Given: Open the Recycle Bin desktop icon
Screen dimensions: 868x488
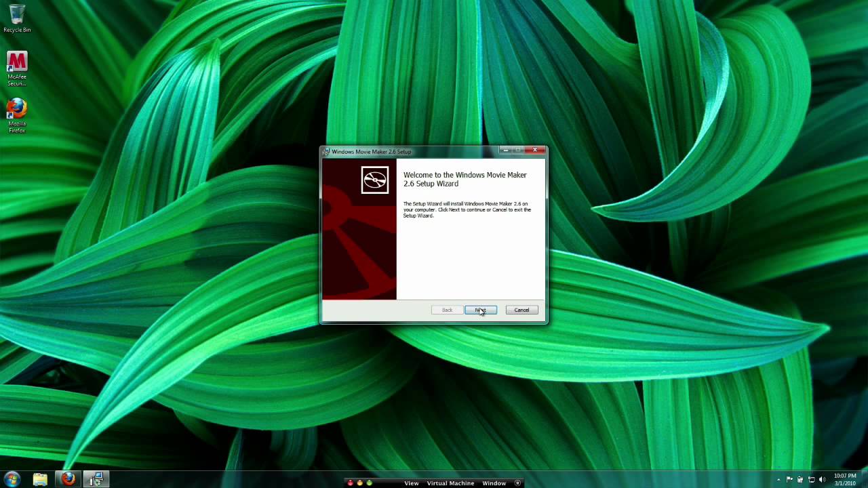Looking at the screenshot, I should (16, 18).
